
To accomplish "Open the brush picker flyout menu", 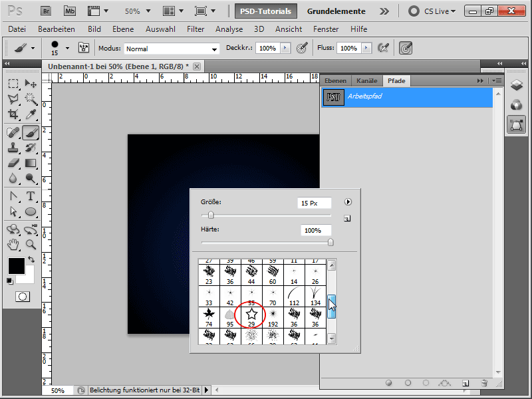I will pos(348,202).
